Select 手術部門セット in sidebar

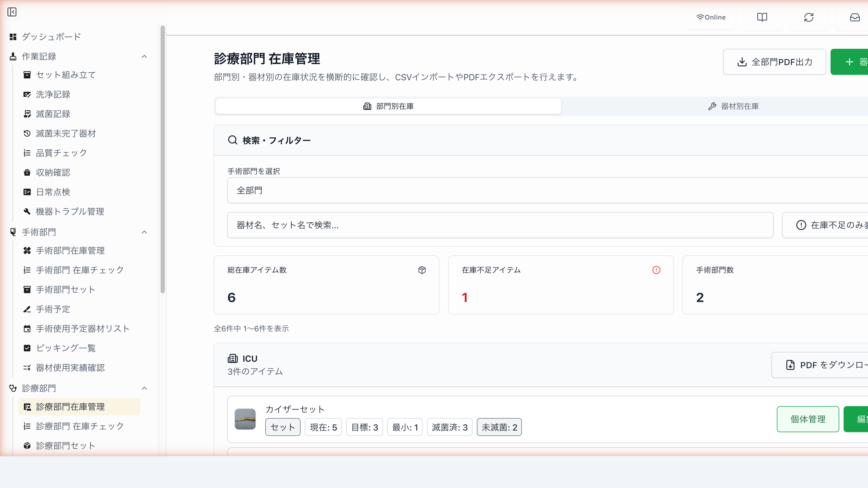[x=66, y=290]
